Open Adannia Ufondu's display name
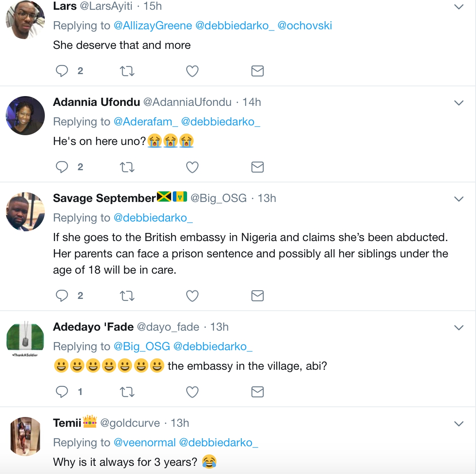 (97, 102)
